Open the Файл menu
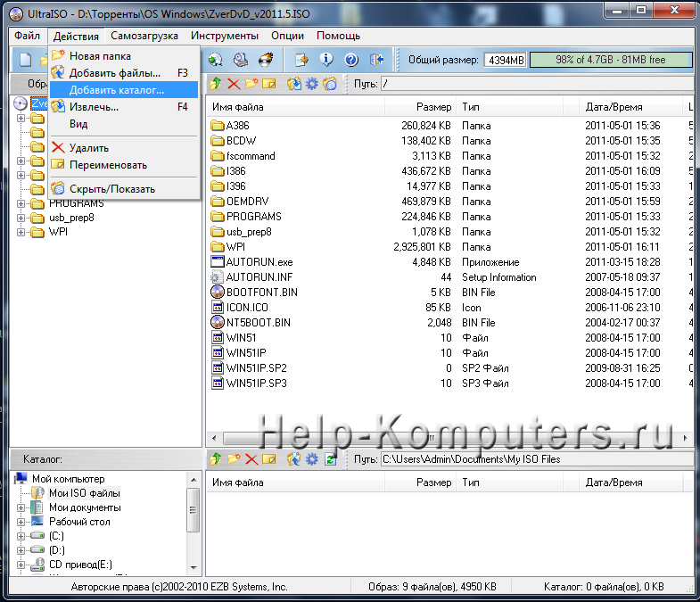 pos(28,36)
